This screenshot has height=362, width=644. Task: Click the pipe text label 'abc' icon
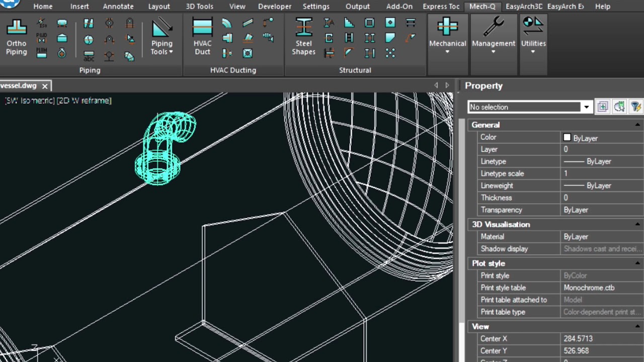tap(89, 56)
